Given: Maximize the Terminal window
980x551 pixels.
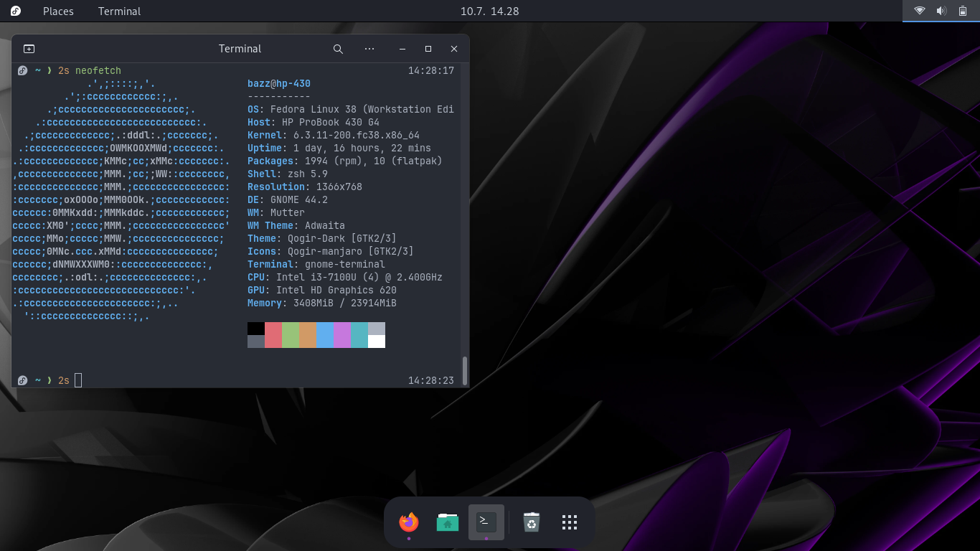Looking at the screenshot, I should pos(428,49).
